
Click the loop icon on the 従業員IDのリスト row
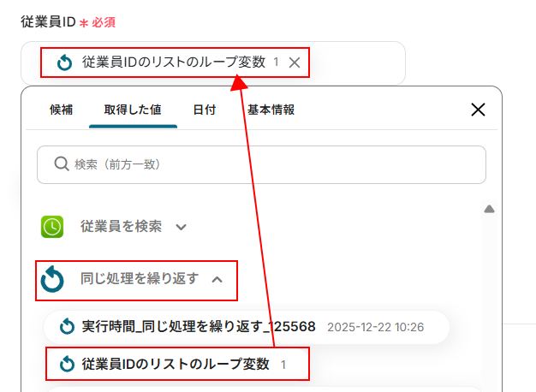[x=67, y=364]
